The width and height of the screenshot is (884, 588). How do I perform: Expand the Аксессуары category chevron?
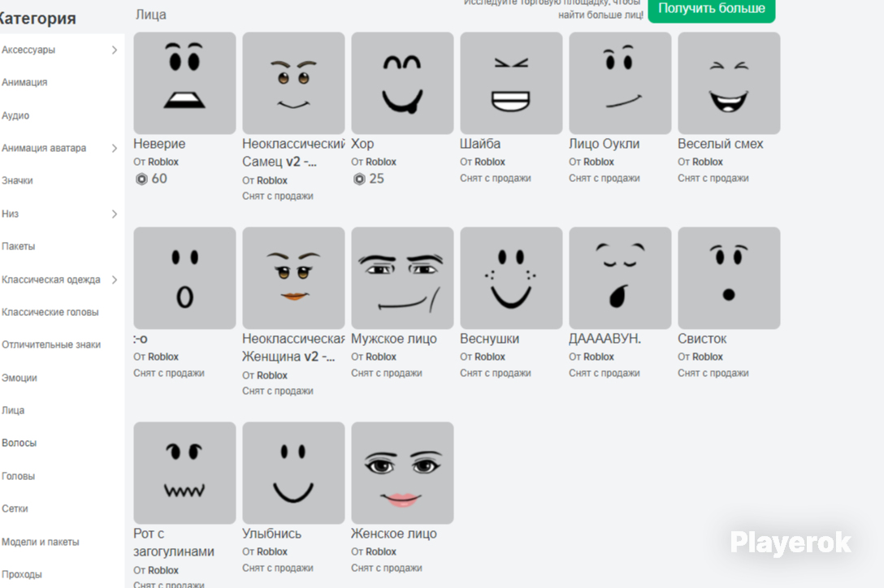(x=115, y=50)
